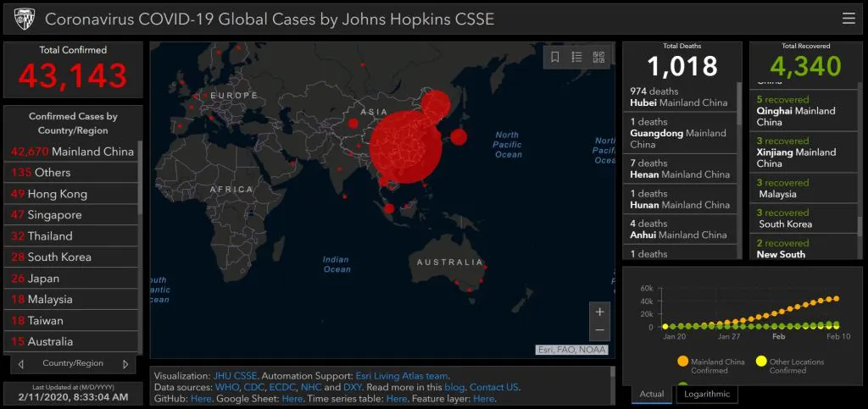Select 3 recovered Malaysia entry
The image size is (868, 409).
804,188
